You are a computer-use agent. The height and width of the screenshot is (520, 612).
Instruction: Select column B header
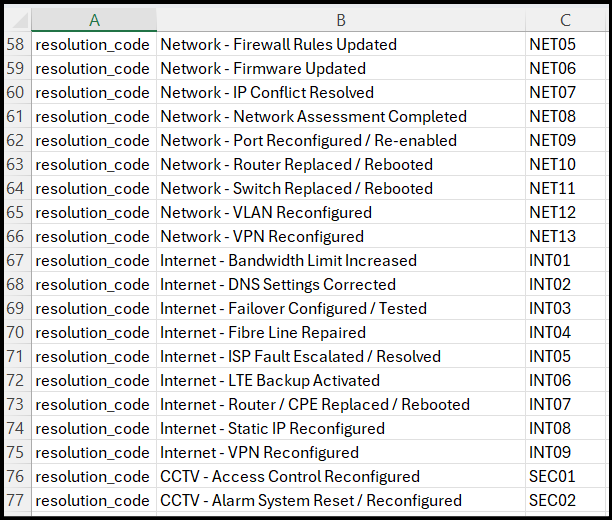click(341, 20)
